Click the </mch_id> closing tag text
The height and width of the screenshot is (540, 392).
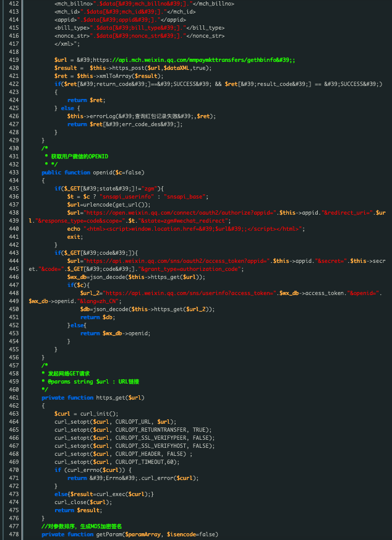click(x=181, y=12)
